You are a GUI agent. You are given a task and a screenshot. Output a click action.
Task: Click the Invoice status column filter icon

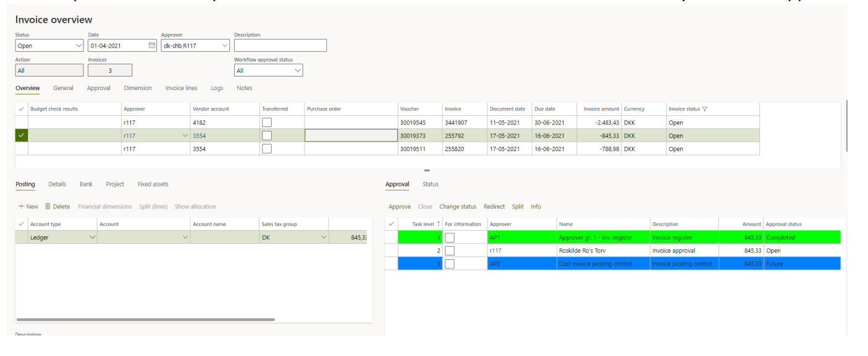[x=705, y=109]
